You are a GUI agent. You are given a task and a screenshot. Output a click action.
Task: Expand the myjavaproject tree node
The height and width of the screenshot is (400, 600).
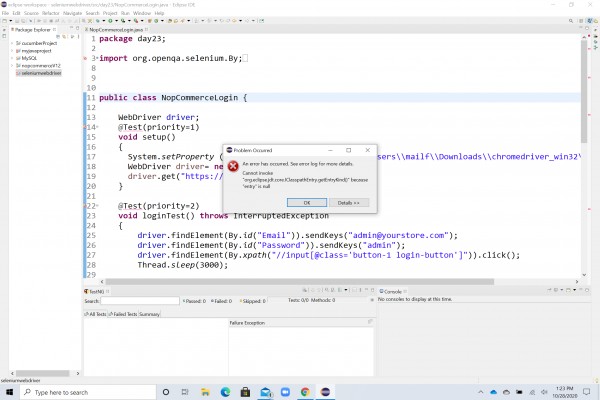click(x=12, y=51)
